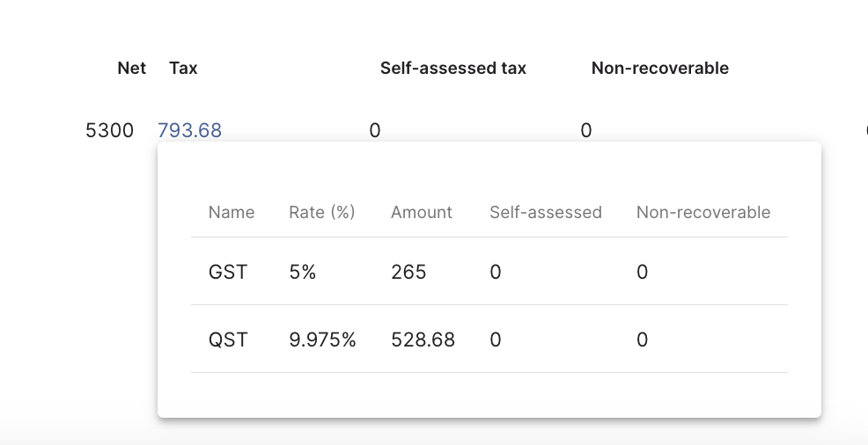Select the 0 under Self-assessed tax header
This screenshot has height=445, width=868.
[375, 130]
